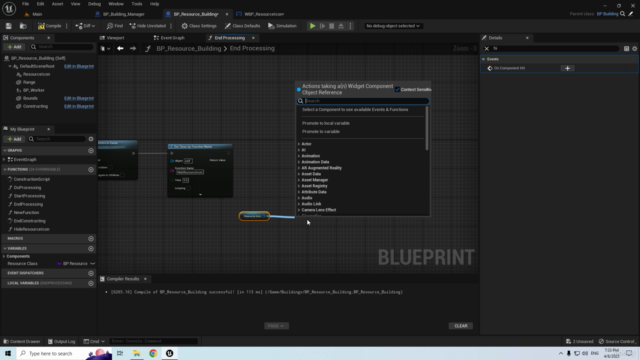640x360 pixels.
Task: Click the action menu search field
Action: coord(363,101)
